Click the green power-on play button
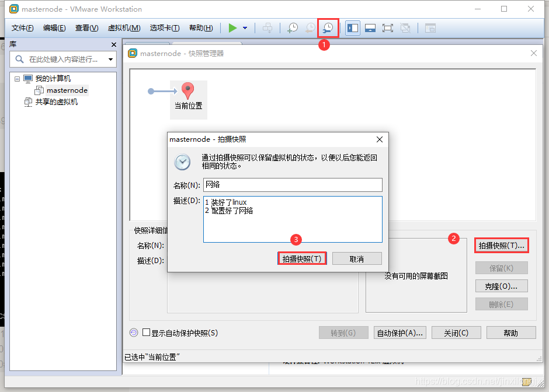The image size is (549, 392). click(x=232, y=28)
